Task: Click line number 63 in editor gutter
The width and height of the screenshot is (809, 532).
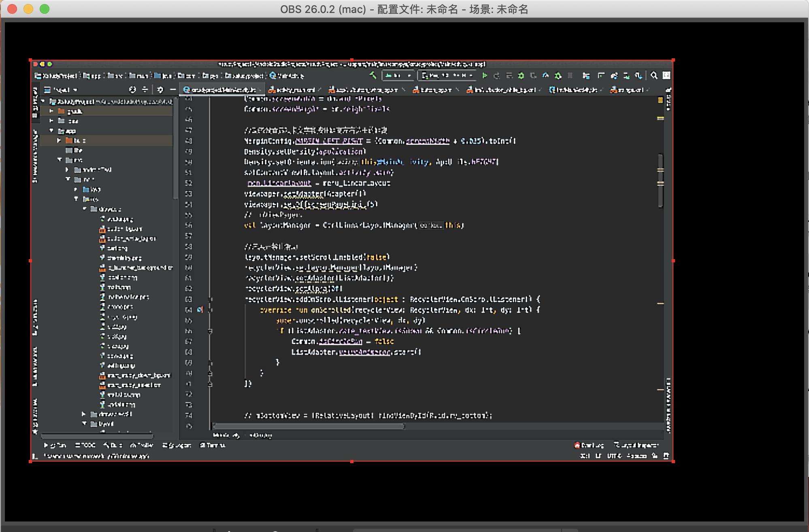Action: (x=189, y=299)
